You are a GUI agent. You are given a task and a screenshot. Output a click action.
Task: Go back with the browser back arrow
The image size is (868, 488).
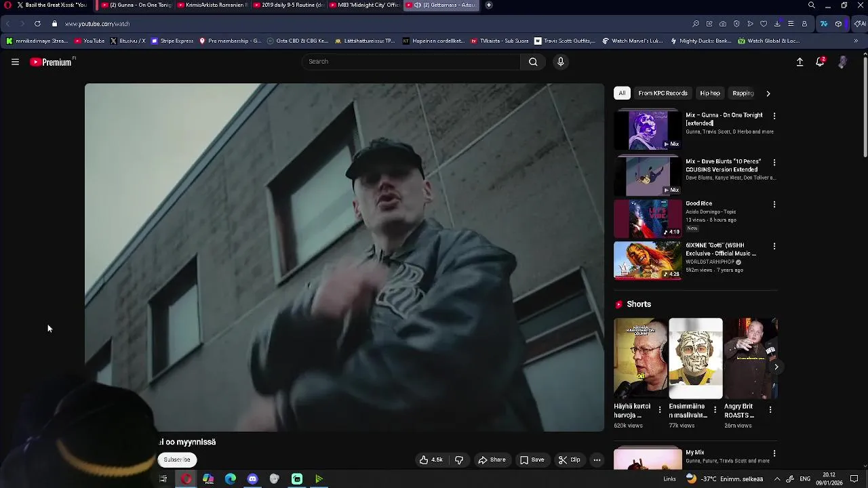[x=8, y=24]
